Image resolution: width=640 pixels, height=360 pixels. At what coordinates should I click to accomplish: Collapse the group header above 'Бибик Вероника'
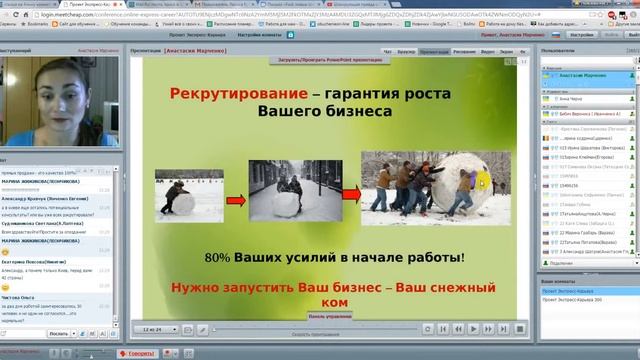(x=588, y=107)
